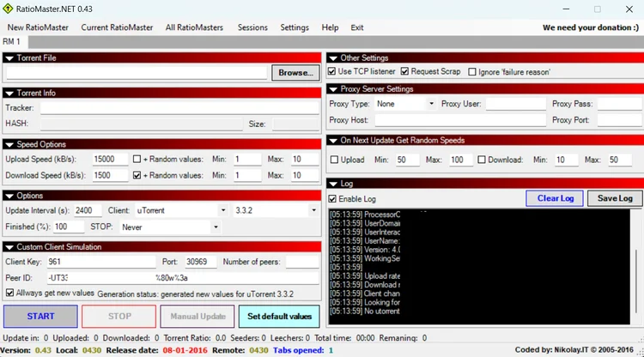Screen dimensions: 644x357
Task: Open the Sessions menu
Action: pos(252,27)
